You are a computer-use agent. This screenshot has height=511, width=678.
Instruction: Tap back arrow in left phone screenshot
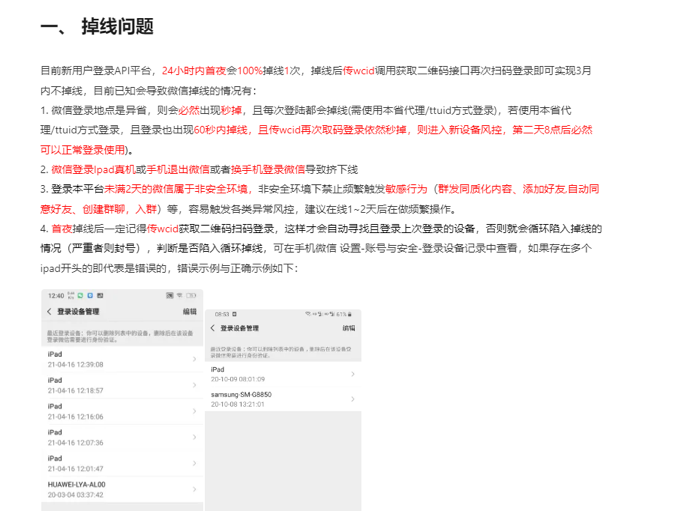coord(50,312)
